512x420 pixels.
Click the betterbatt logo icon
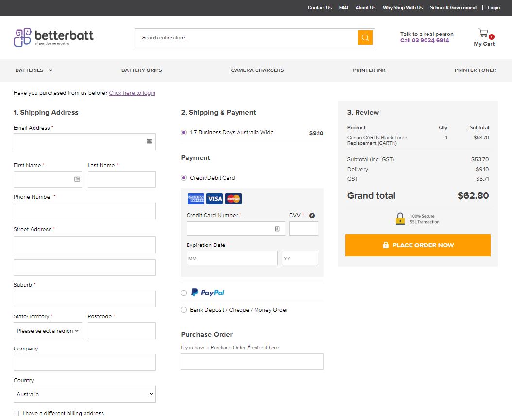tap(22, 37)
